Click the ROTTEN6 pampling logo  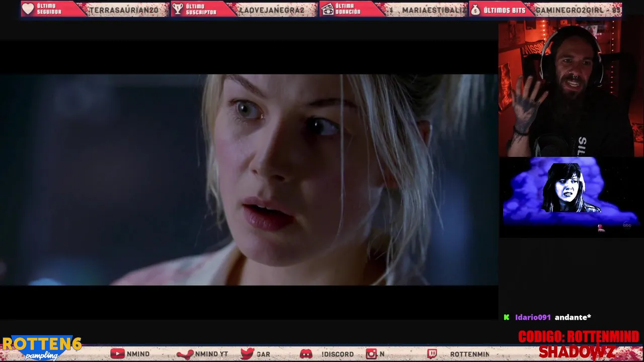coord(41,347)
